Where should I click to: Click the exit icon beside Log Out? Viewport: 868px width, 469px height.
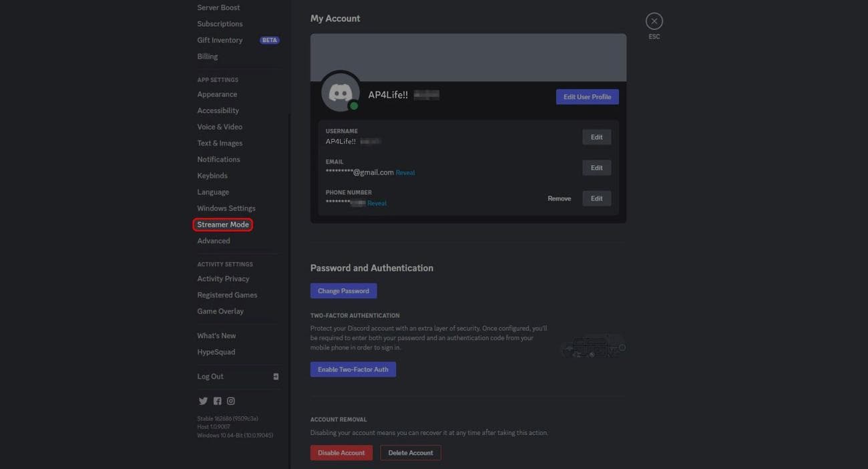[274, 375]
